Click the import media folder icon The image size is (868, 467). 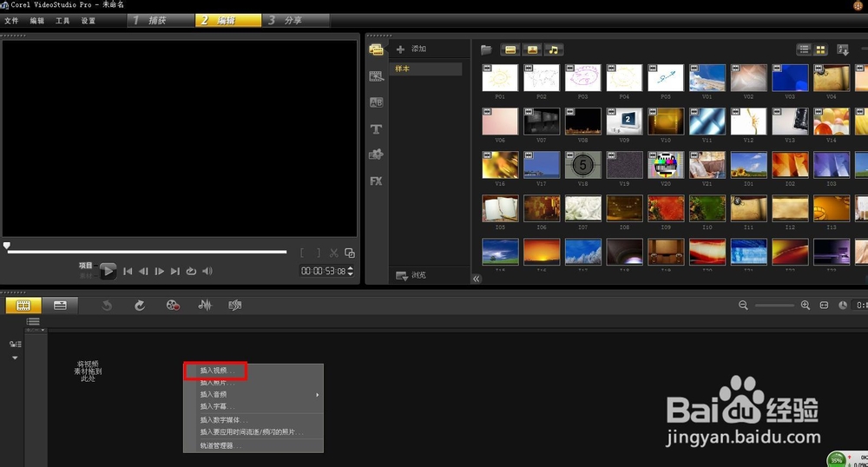click(x=487, y=49)
